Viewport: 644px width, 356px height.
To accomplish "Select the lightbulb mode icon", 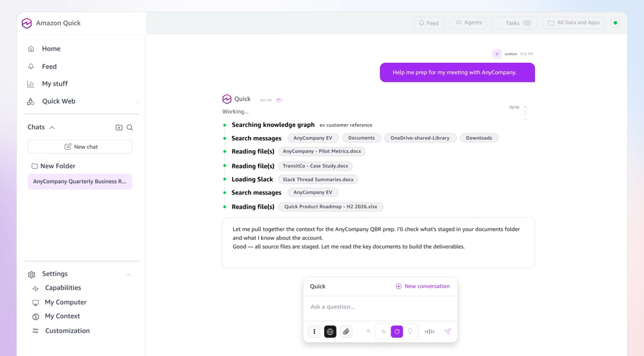I will pyautogui.click(x=410, y=331).
